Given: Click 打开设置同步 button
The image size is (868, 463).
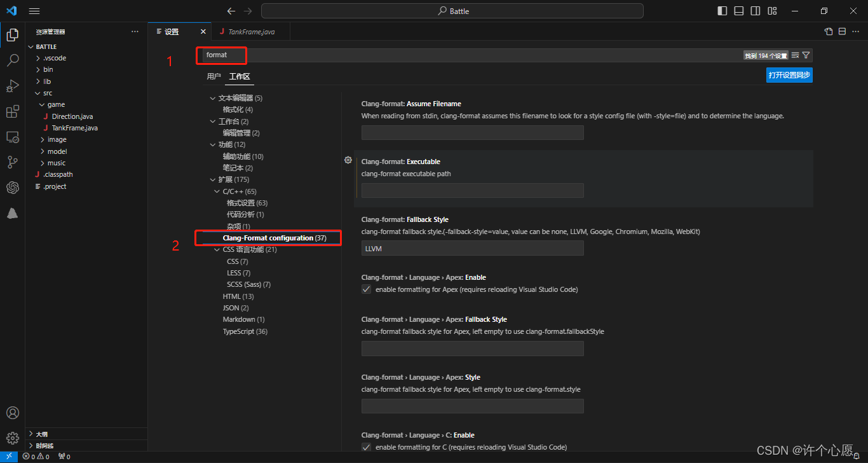Looking at the screenshot, I should click(x=789, y=75).
